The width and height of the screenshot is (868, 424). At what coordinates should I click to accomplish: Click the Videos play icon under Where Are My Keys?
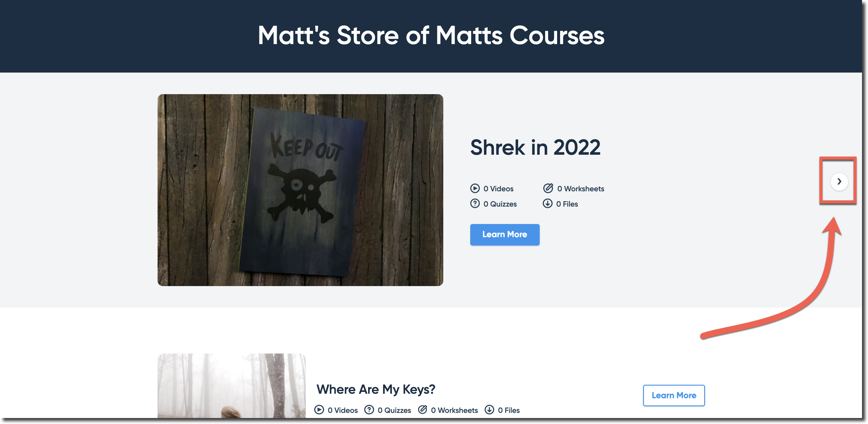[319, 410]
